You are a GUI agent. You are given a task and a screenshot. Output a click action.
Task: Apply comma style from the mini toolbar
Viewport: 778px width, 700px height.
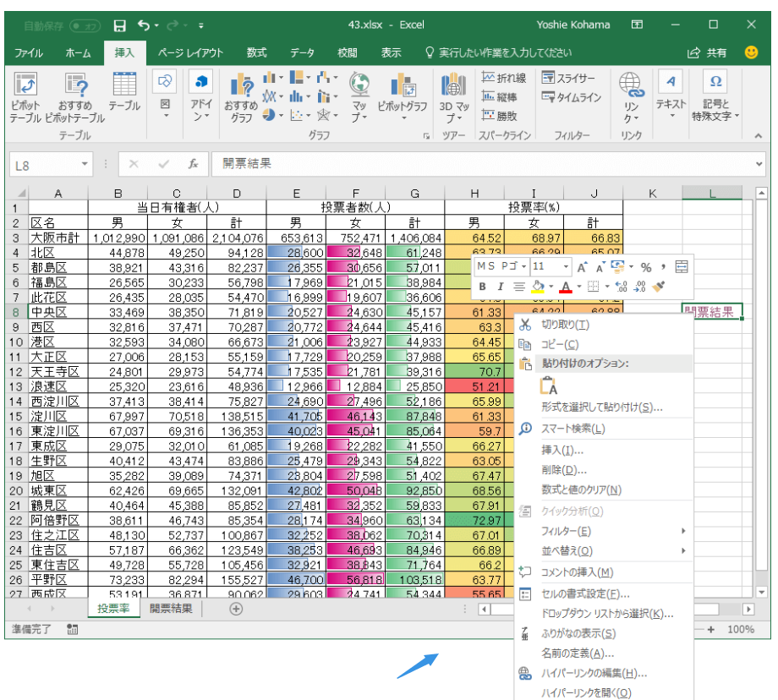pyautogui.click(x=663, y=267)
